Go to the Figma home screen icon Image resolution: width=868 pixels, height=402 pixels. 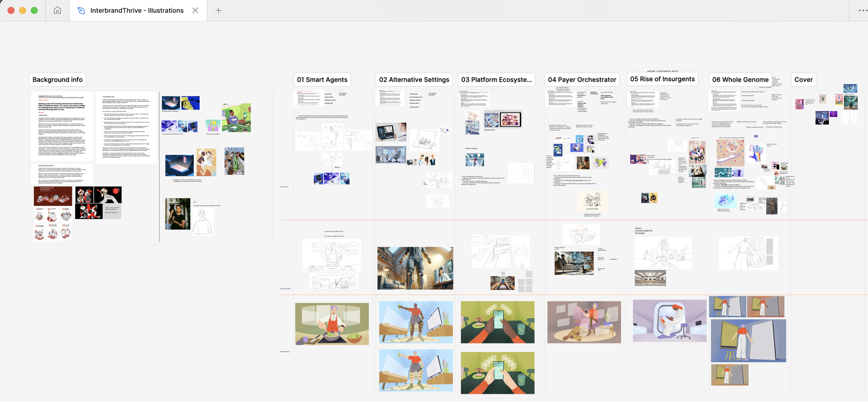57,10
